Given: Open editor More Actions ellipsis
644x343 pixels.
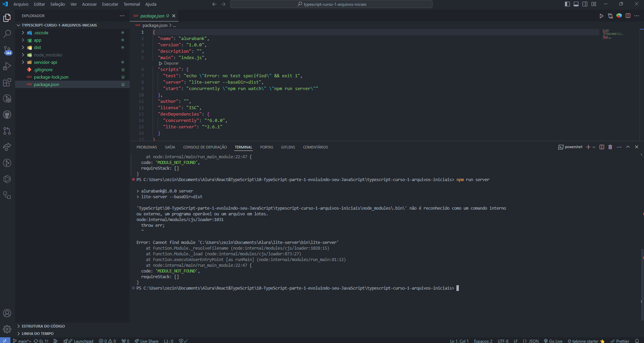Looking at the screenshot, I should point(637,16).
